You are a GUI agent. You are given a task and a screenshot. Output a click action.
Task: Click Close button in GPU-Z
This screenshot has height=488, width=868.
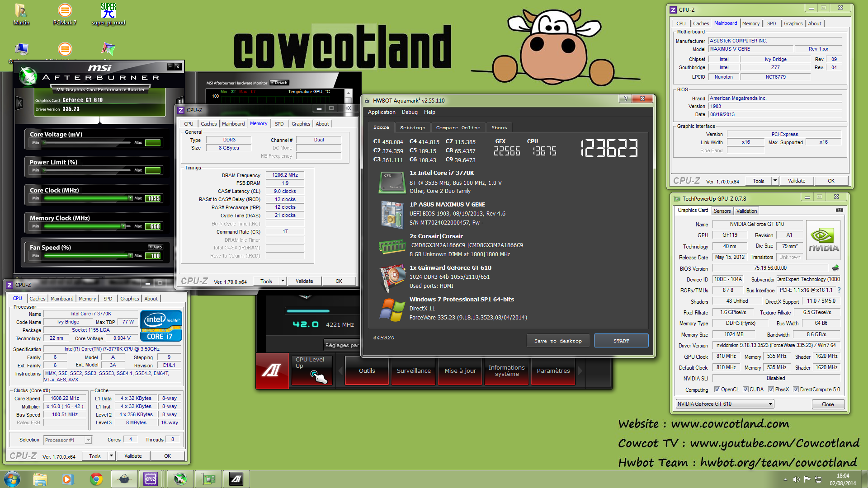pyautogui.click(x=828, y=404)
